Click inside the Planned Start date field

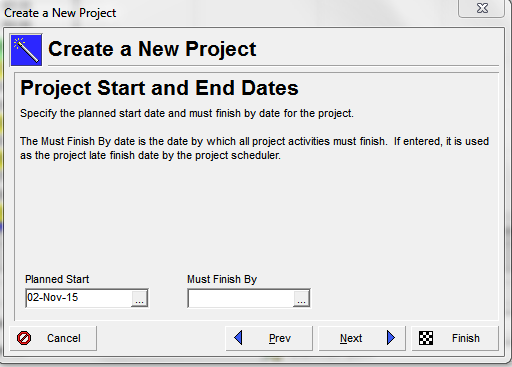[x=79, y=298]
